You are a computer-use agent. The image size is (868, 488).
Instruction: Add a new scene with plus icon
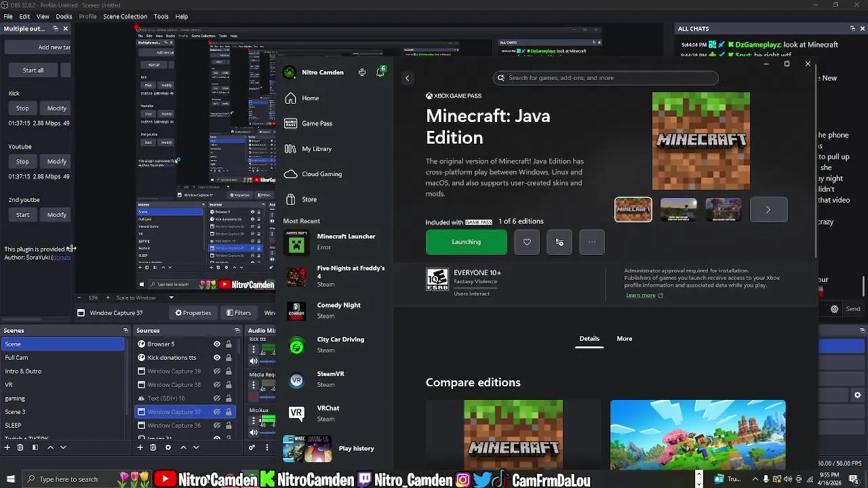(7, 447)
